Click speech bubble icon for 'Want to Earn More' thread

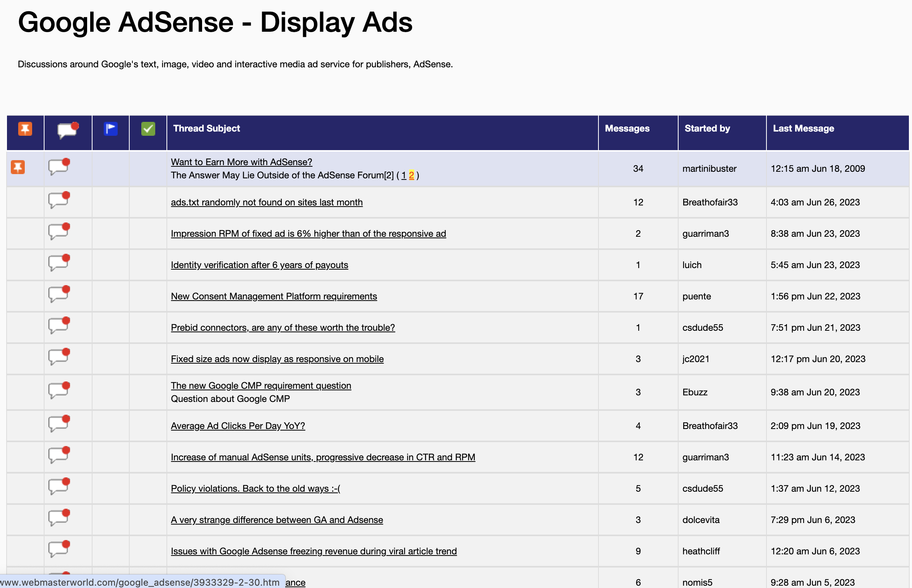coord(59,167)
